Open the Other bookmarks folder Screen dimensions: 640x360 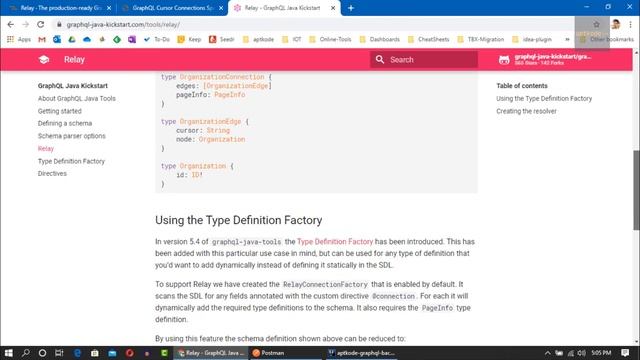point(607,39)
